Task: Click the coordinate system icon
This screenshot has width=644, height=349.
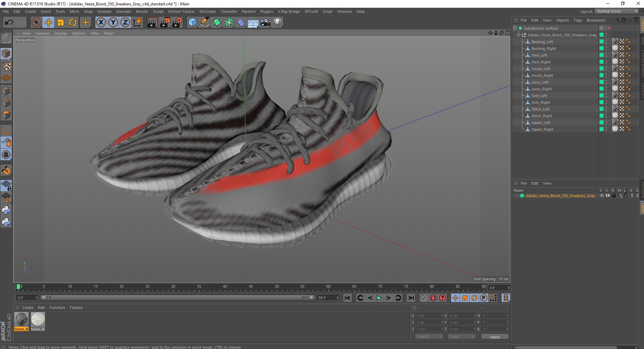Action: 137,23
